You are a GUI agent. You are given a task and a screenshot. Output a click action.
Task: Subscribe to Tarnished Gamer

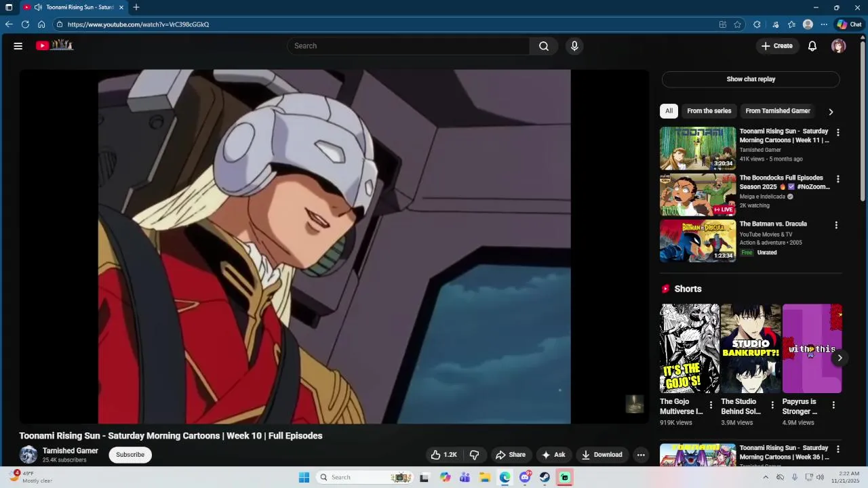tap(130, 455)
